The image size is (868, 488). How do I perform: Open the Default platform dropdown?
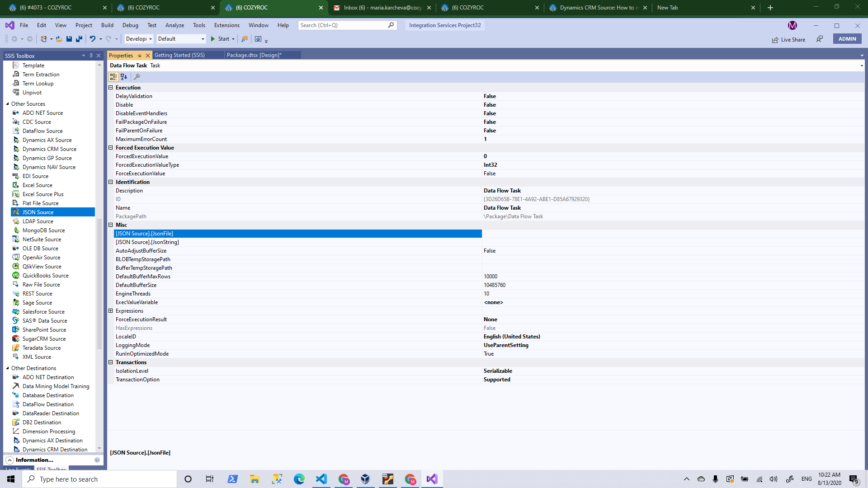pos(203,39)
